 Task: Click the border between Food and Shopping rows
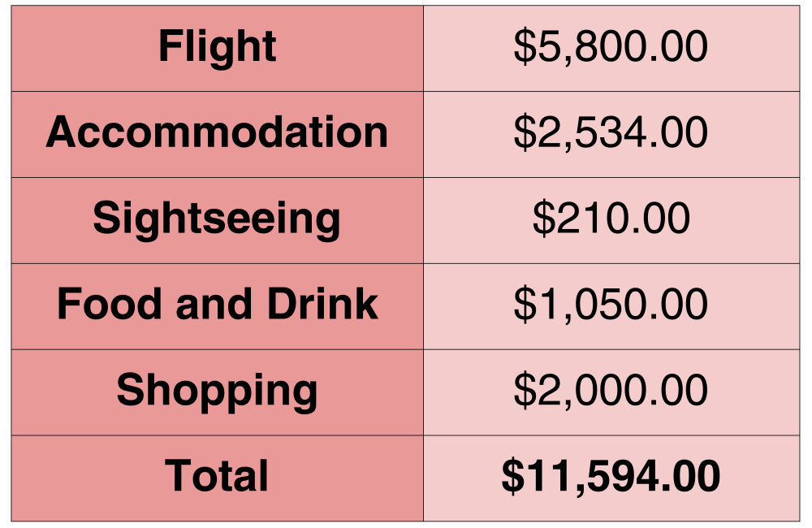(406, 349)
